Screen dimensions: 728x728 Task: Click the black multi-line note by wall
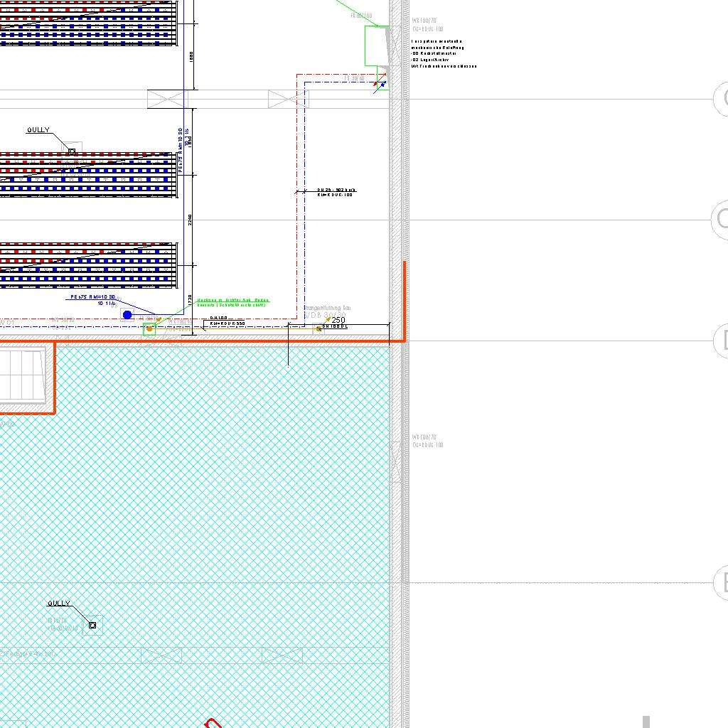tap(444, 54)
